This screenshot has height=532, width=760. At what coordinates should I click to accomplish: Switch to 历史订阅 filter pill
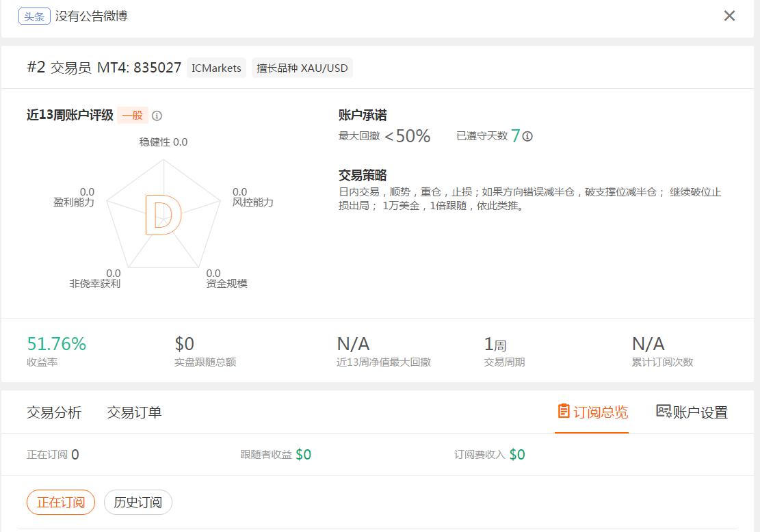137,503
